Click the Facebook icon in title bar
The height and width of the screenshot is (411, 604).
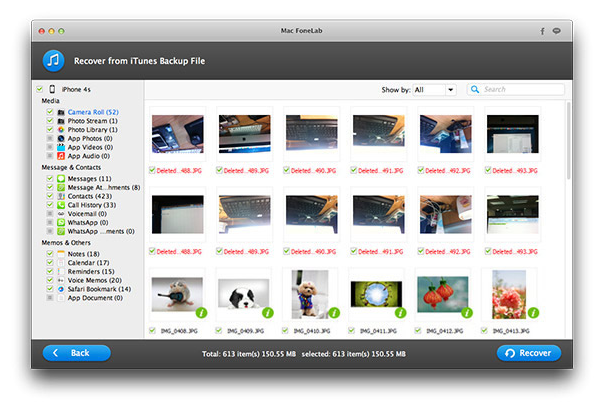click(x=543, y=31)
